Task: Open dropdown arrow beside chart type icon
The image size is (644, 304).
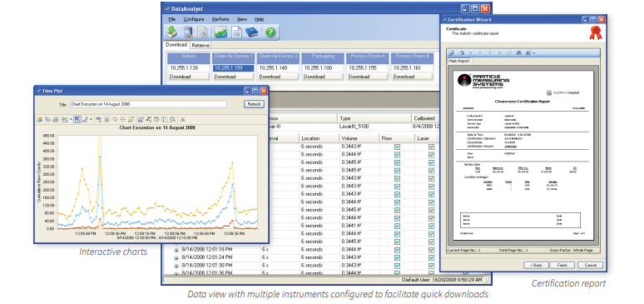Action: [71, 120]
